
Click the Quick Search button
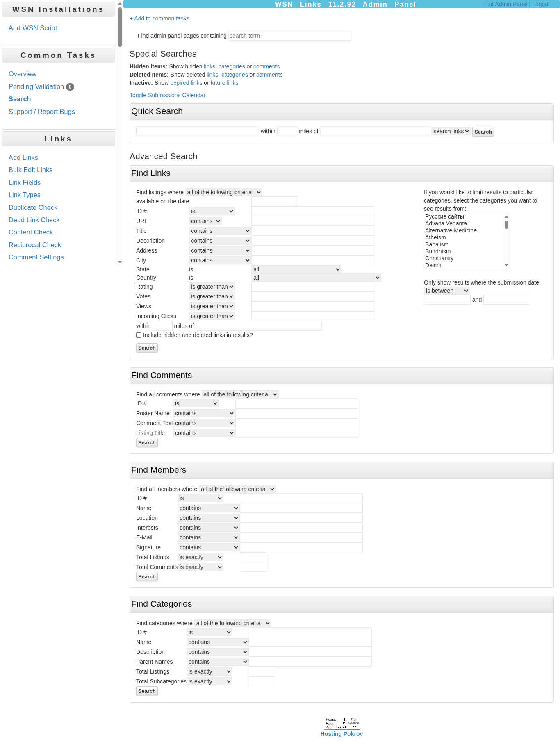(483, 132)
